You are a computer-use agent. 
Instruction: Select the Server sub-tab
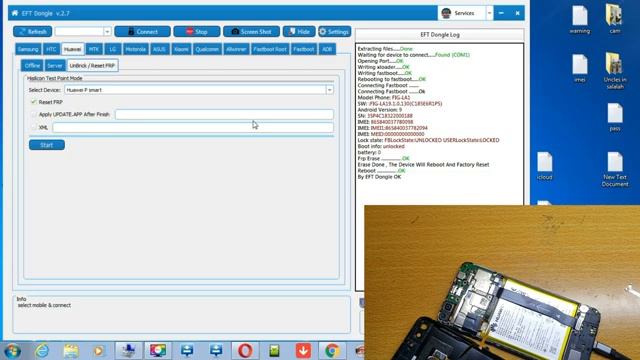click(x=55, y=65)
